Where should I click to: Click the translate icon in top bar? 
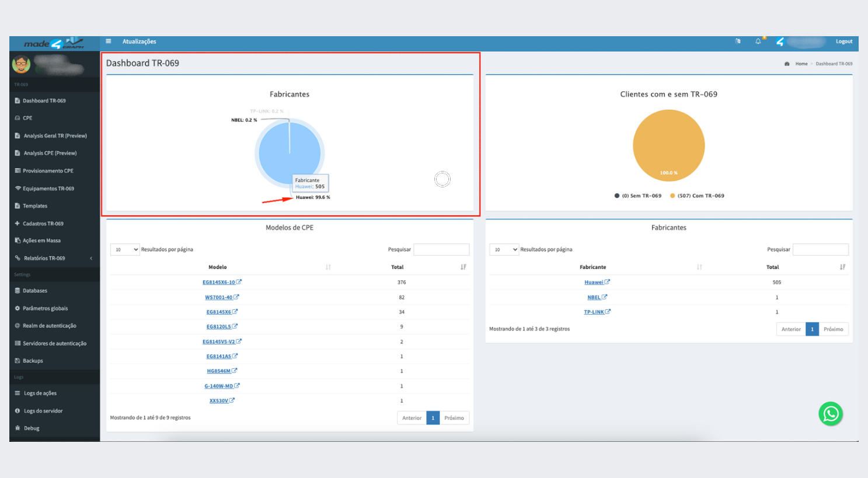[x=738, y=41]
